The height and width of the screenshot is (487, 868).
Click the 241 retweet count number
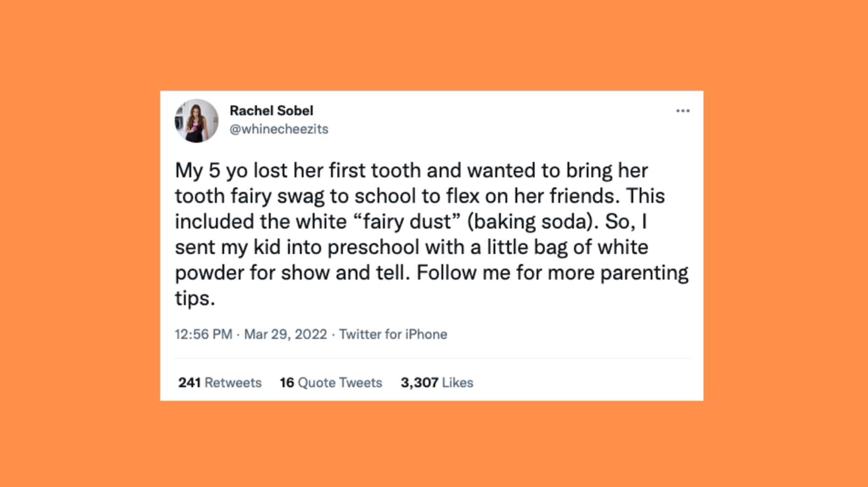189,383
